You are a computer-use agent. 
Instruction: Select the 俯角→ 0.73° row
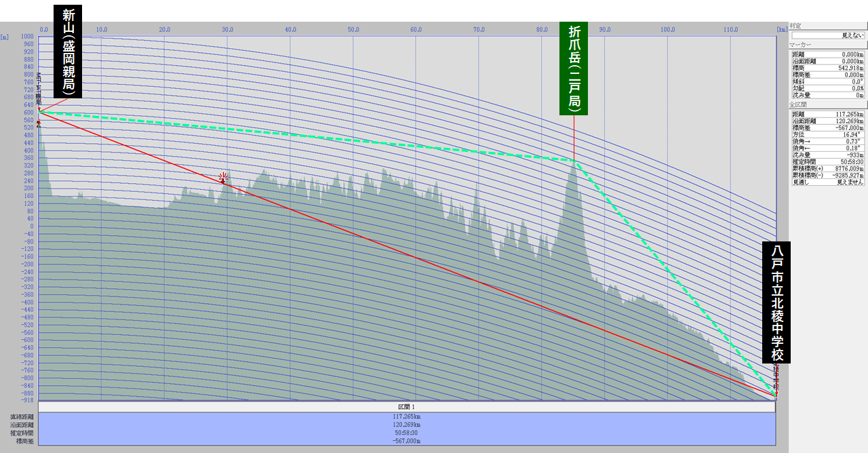click(828, 141)
